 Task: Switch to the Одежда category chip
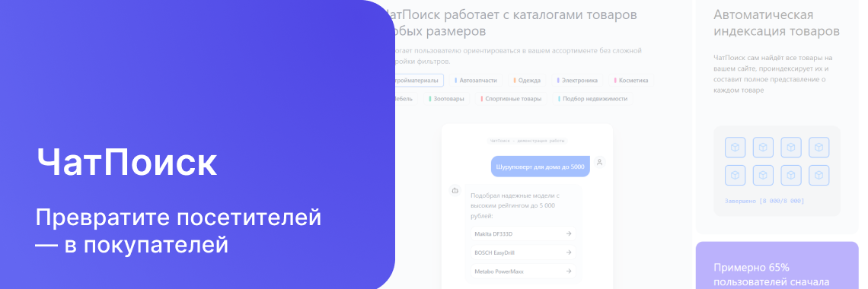coord(527,80)
